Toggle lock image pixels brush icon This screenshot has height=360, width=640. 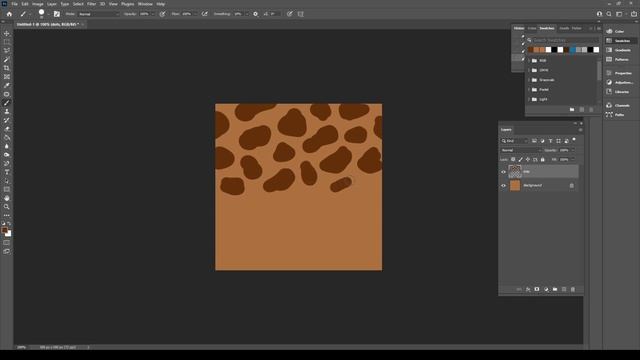point(520,160)
